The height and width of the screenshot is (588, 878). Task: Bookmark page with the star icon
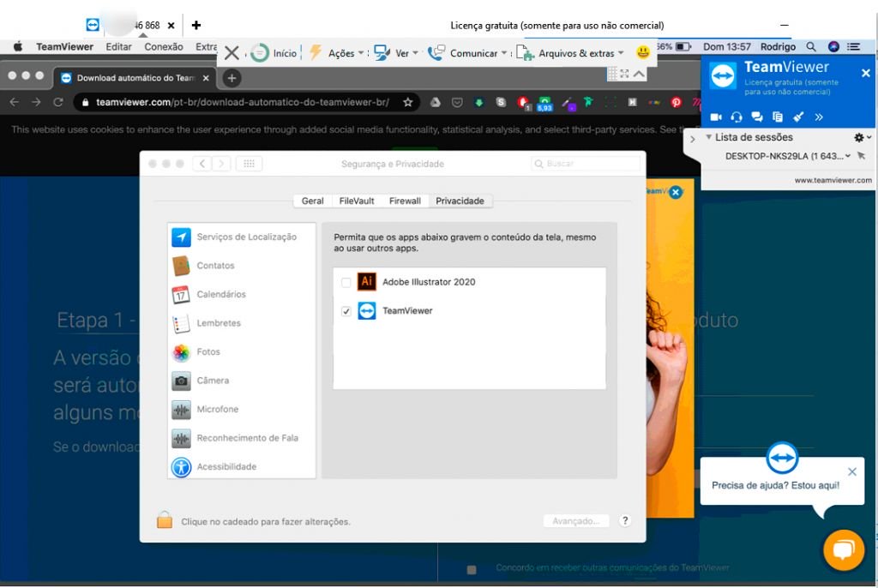point(407,102)
